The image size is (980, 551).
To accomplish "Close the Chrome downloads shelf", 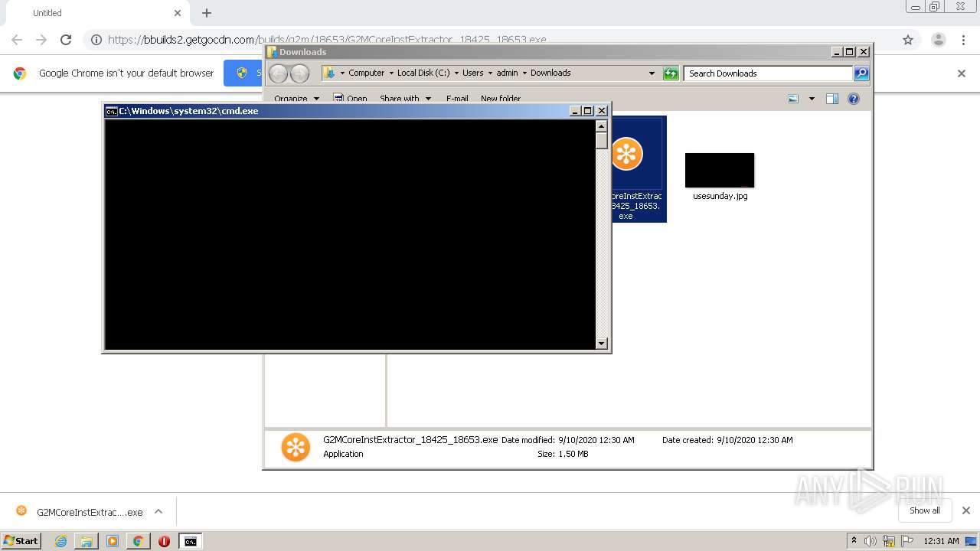I will coord(965,510).
